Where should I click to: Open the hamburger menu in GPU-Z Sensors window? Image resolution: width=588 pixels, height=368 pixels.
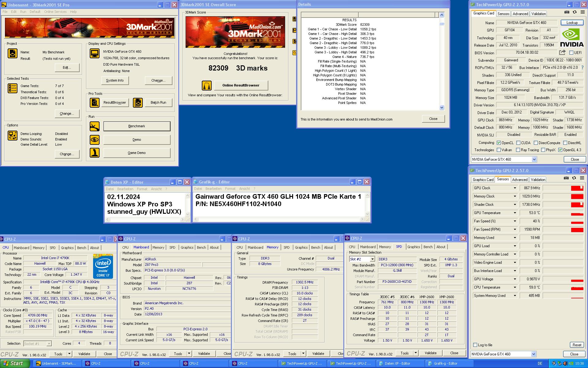click(582, 178)
